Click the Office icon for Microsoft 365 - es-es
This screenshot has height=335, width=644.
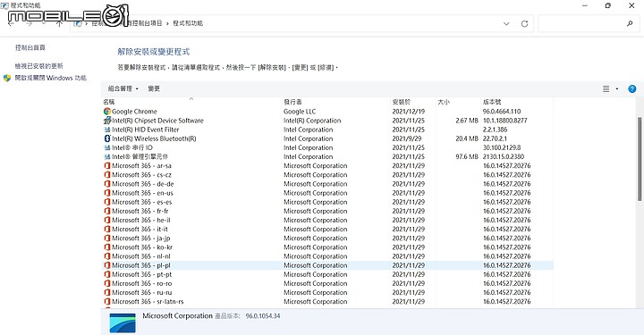tap(107, 202)
